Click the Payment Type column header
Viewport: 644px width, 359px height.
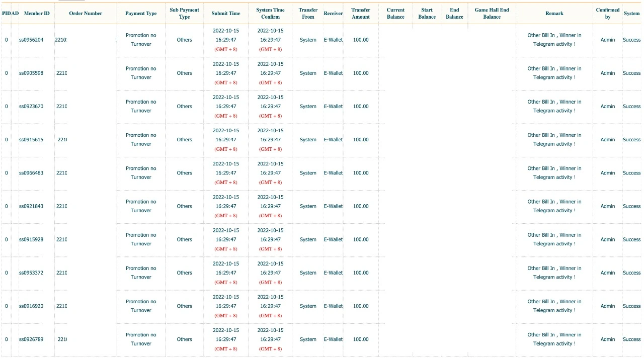pyautogui.click(x=141, y=14)
